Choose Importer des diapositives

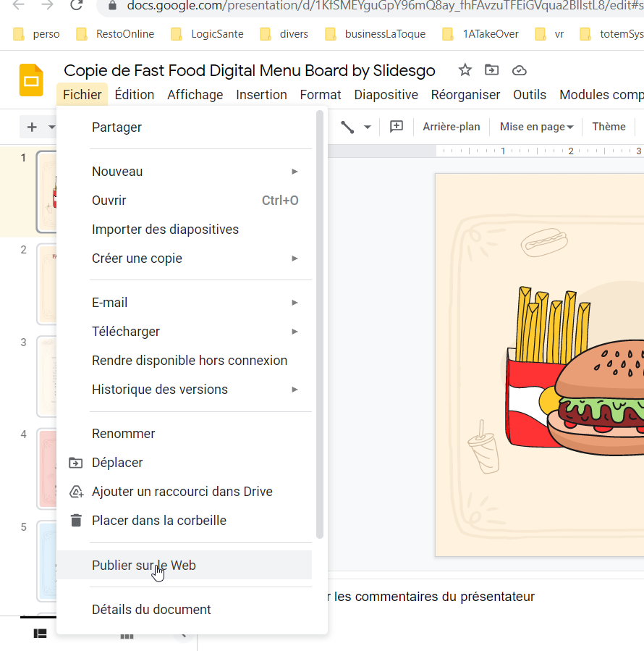pyautogui.click(x=185, y=230)
